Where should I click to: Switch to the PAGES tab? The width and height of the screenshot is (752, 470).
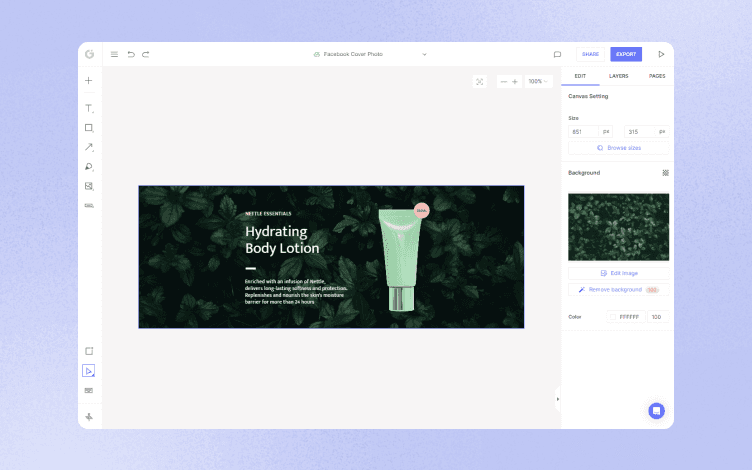coord(657,76)
